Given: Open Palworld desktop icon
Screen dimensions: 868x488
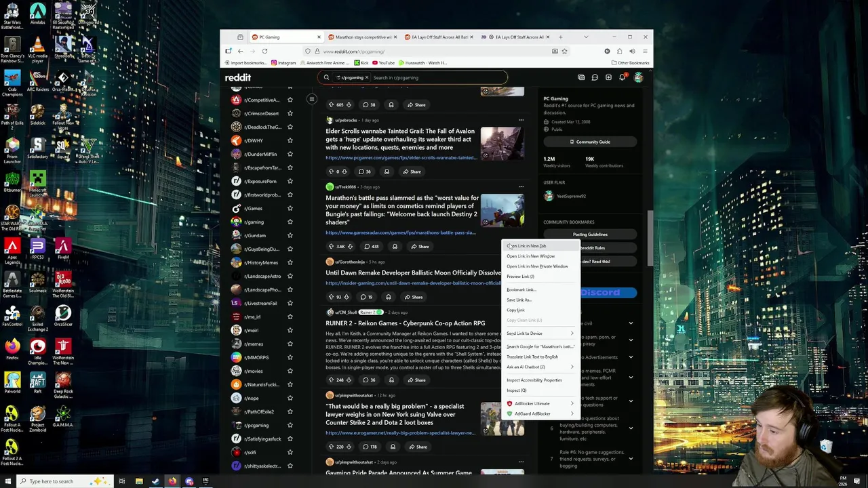Looking at the screenshot, I should [12, 383].
